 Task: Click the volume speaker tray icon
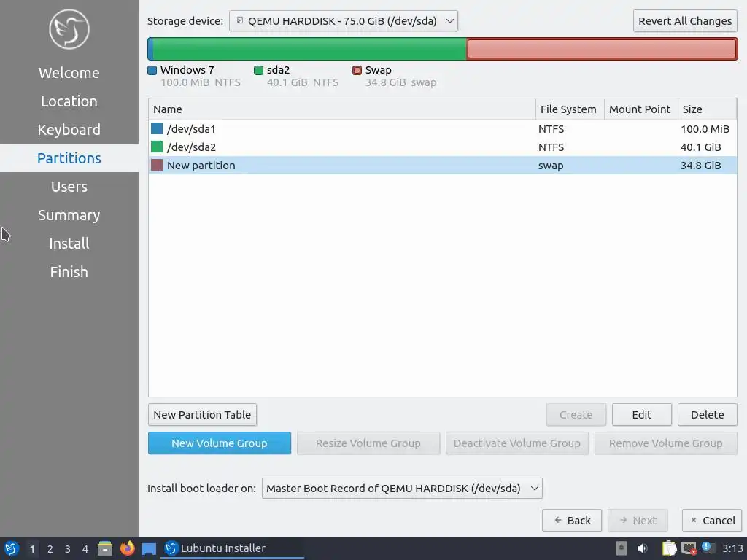pyautogui.click(x=643, y=548)
